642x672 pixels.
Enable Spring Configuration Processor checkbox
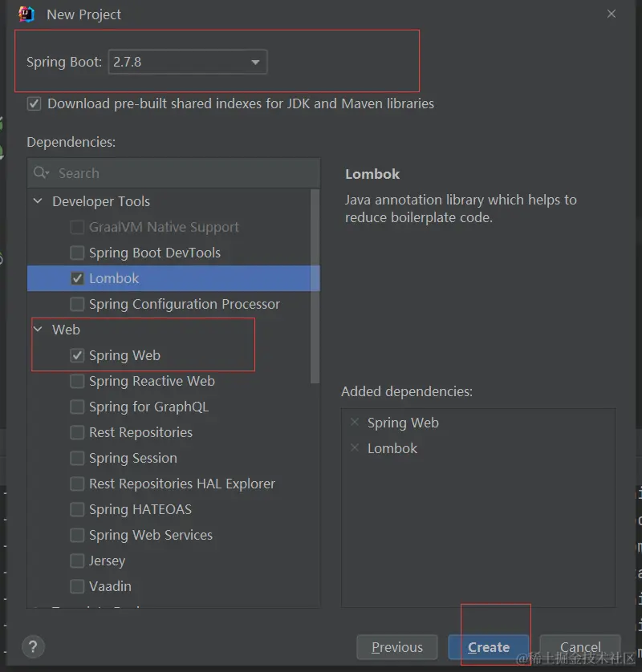pyautogui.click(x=77, y=304)
